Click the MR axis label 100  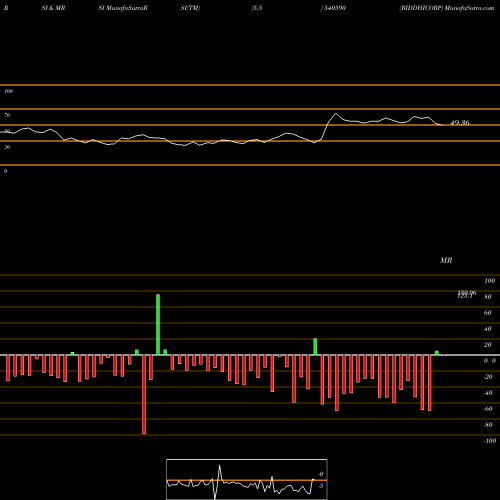[x=489, y=281]
